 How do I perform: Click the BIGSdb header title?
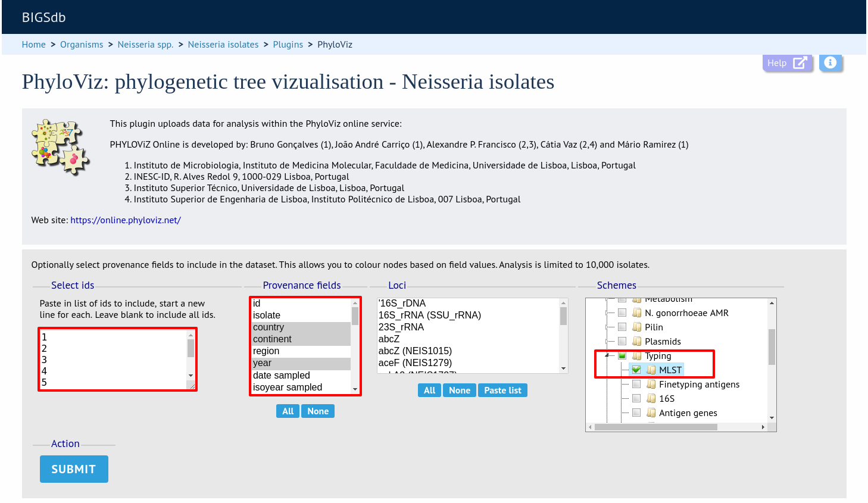click(x=44, y=17)
